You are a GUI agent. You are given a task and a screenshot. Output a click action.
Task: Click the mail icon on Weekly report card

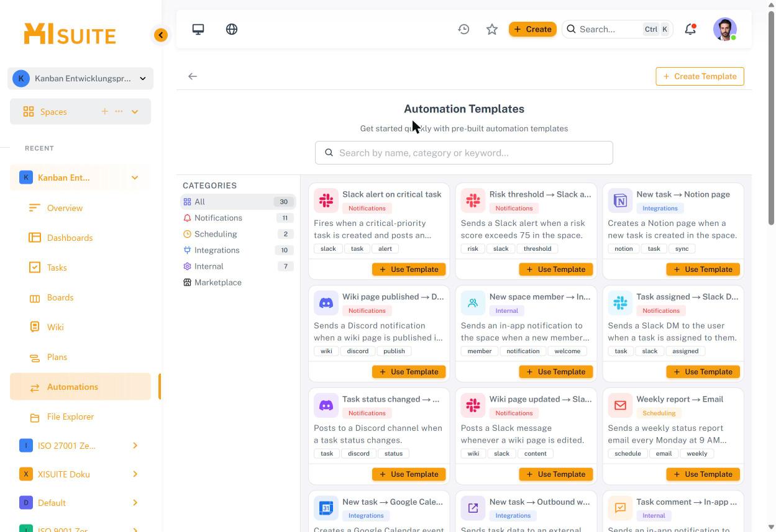[x=620, y=405]
